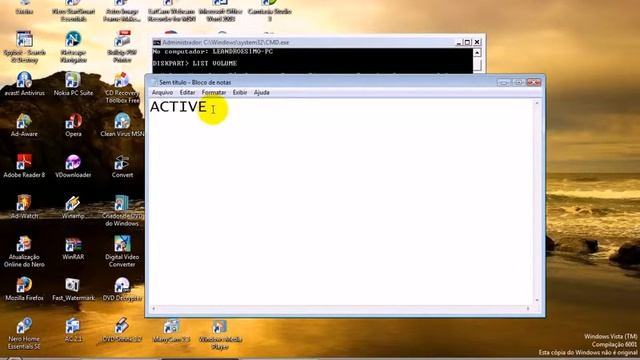Select the Fast_Watermark desktop icon

pos(73,289)
